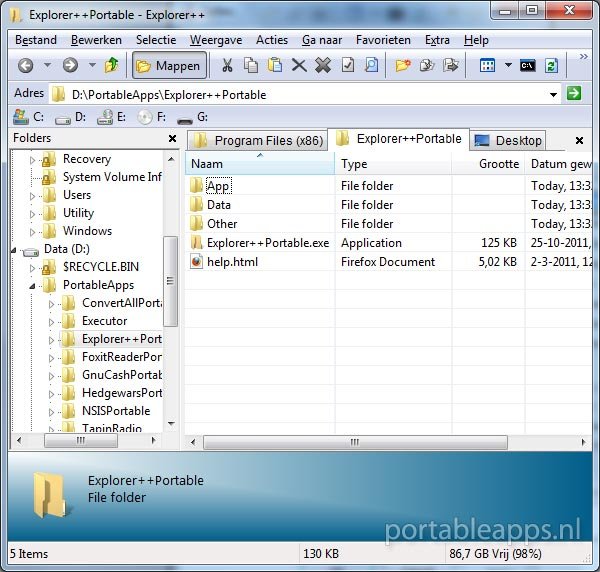Expand the Recovery tree node
600x572 pixels.
click(x=33, y=160)
